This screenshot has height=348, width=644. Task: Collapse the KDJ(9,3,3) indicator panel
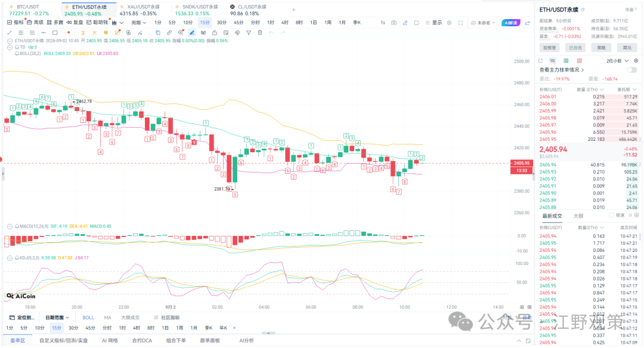coord(10,258)
